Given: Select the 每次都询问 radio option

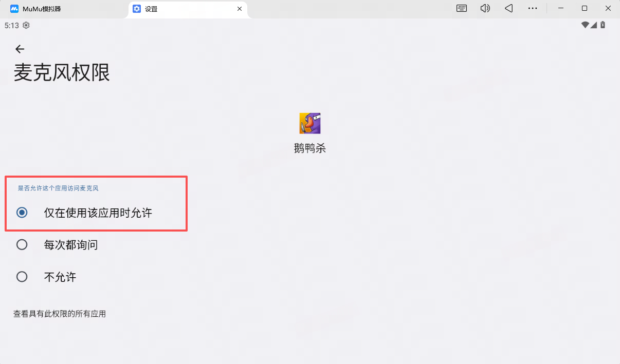Looking at the screenshot, I should 22,245.
